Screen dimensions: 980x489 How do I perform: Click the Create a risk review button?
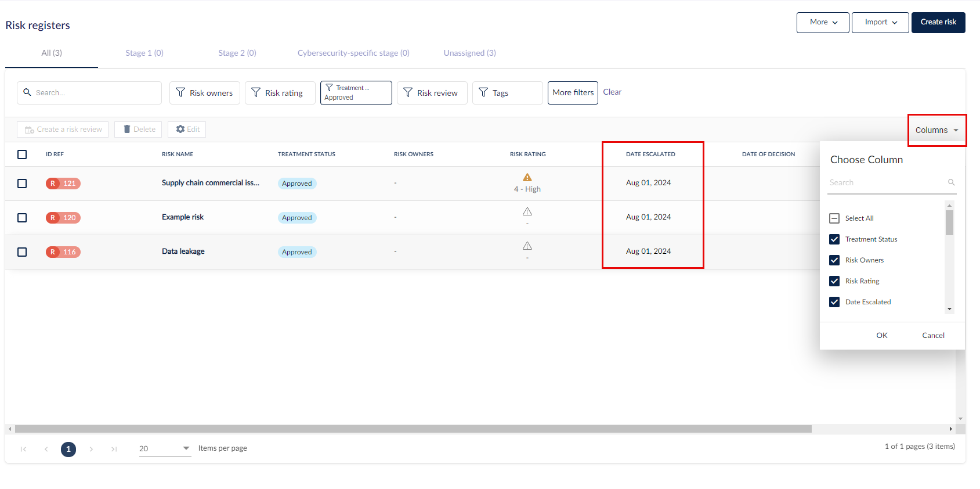click(63, 130)
